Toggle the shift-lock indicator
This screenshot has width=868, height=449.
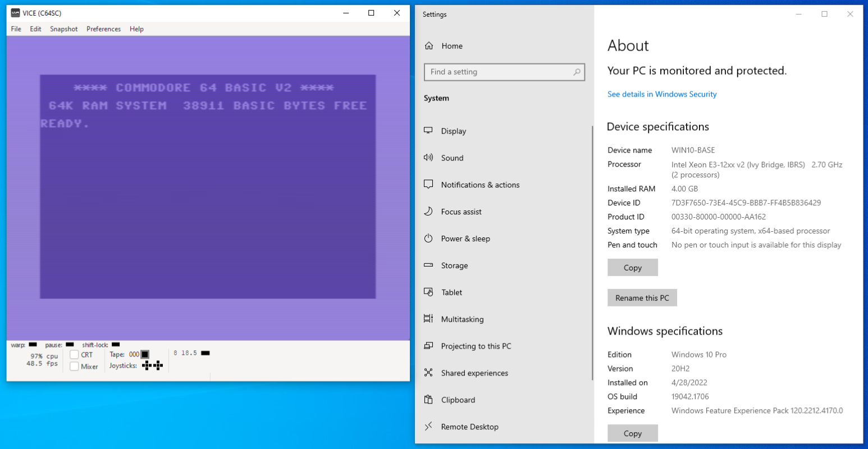point(116,345)
